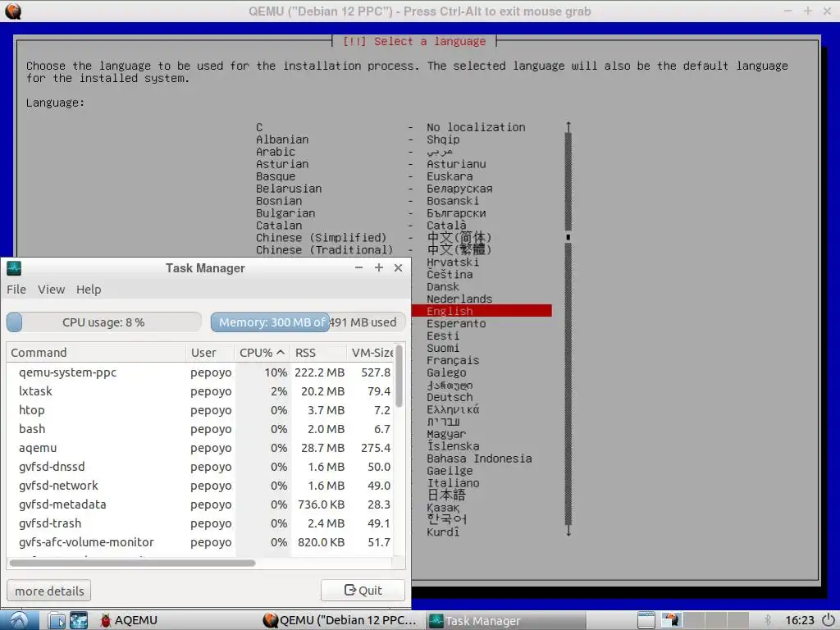Select Esperanto in the language list
The image size is (840, 630).
(456, 323)
